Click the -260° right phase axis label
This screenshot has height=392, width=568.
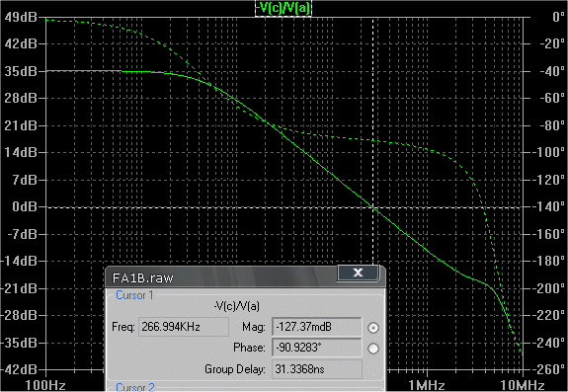(549, 369)
